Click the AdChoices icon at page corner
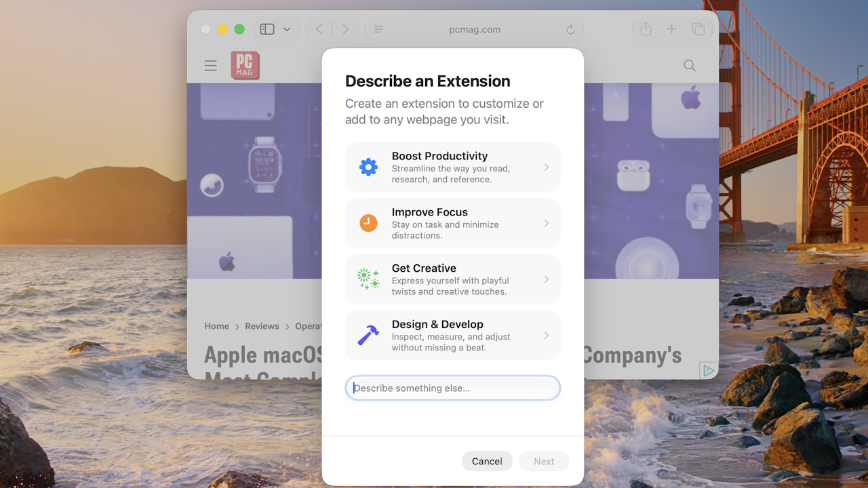Viewport: 868px width, 488px height. click(x=708, y=371)
